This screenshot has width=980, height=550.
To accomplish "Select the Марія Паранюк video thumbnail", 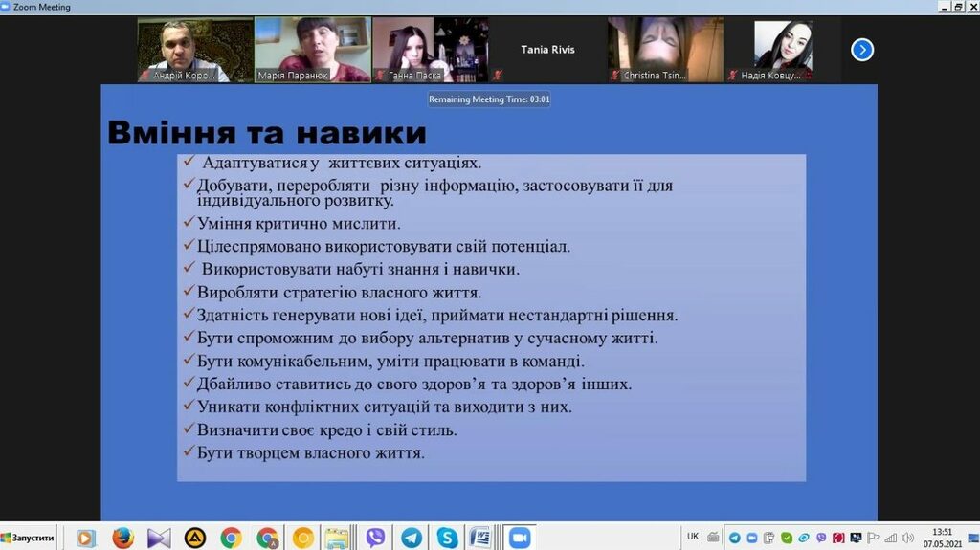I will [x=312, y=49].
